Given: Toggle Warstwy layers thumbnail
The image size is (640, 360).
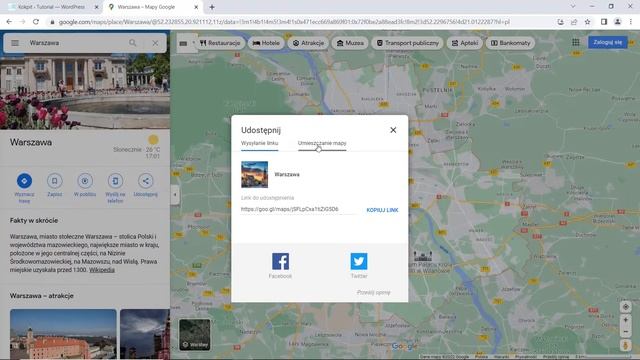Looking at the screenshot, I should tap(195, 335).
